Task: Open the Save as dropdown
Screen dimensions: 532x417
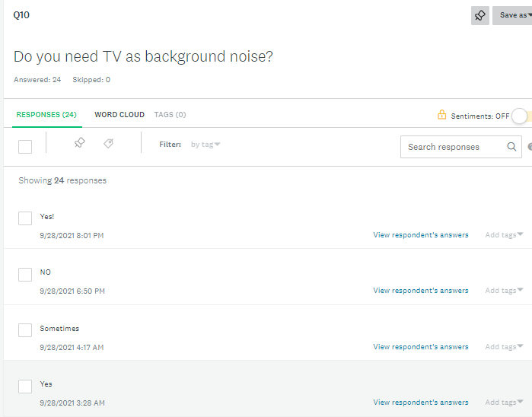Action: 513,15
